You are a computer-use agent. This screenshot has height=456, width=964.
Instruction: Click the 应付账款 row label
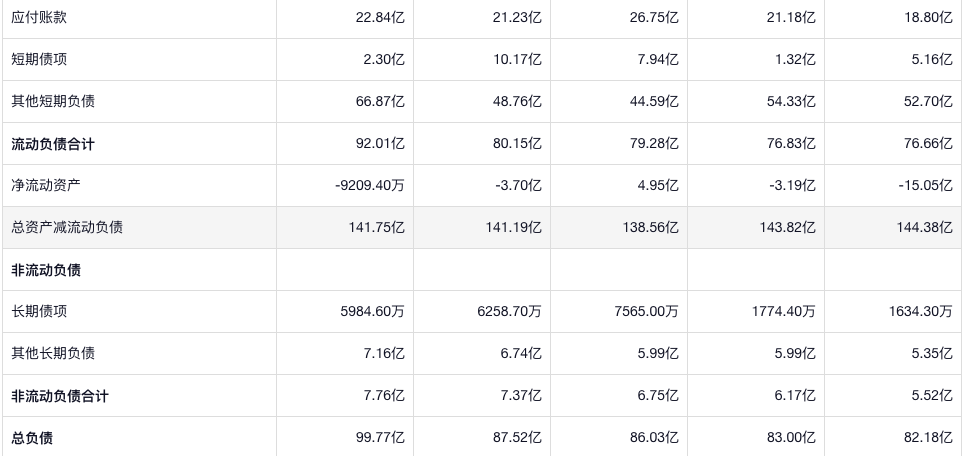point(39,17)
